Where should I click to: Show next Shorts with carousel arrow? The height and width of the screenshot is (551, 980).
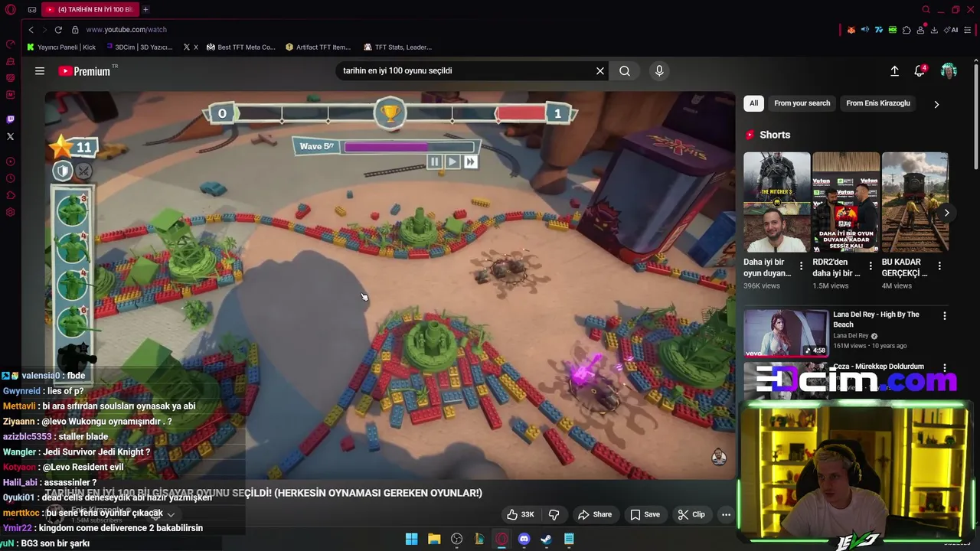(x=946, y=213)
